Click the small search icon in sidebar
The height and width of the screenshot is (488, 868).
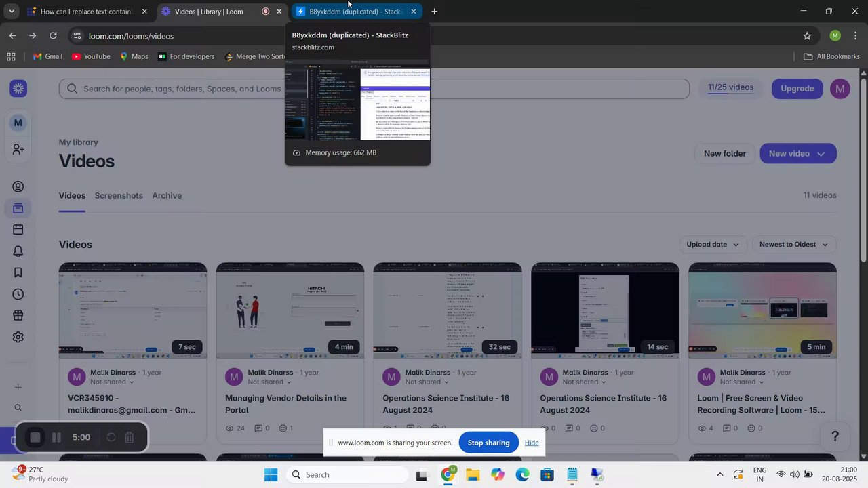click(18, 408)
